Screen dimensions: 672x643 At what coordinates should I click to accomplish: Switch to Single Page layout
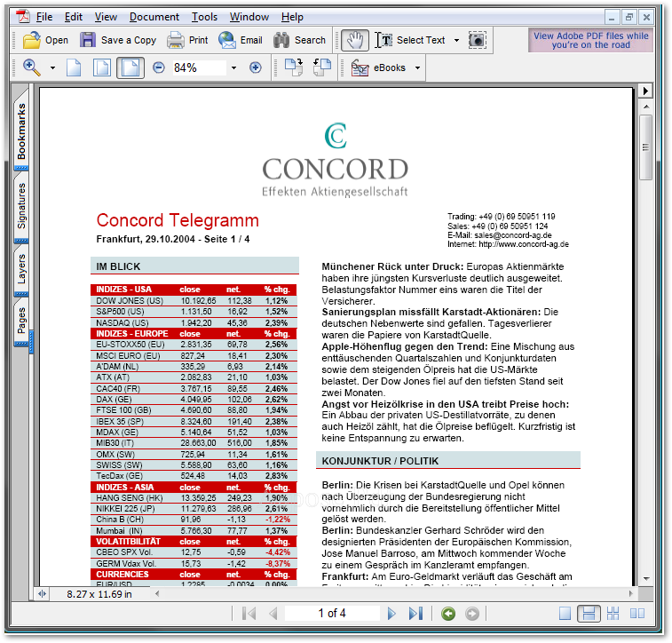point(565,614)
